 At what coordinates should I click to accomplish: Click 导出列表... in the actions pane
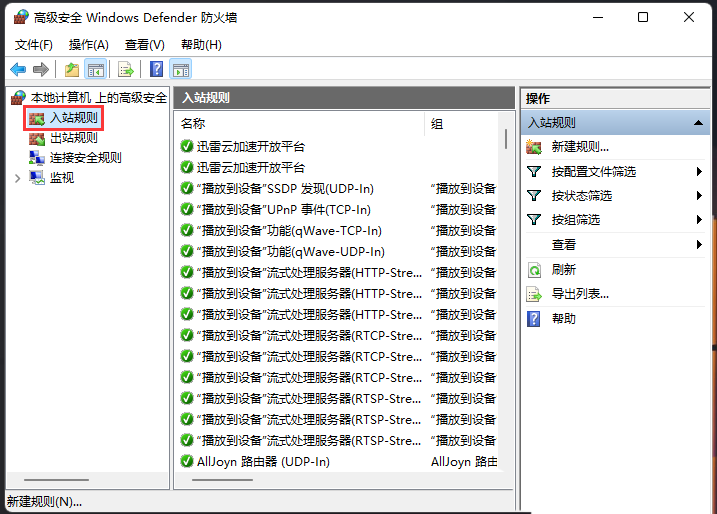(580, 294)
